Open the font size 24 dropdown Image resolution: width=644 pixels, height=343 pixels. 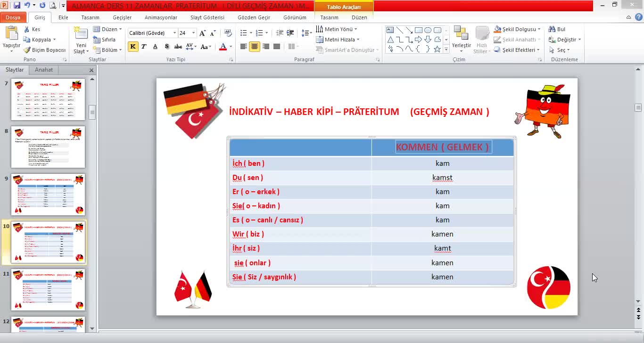(193, 33)
